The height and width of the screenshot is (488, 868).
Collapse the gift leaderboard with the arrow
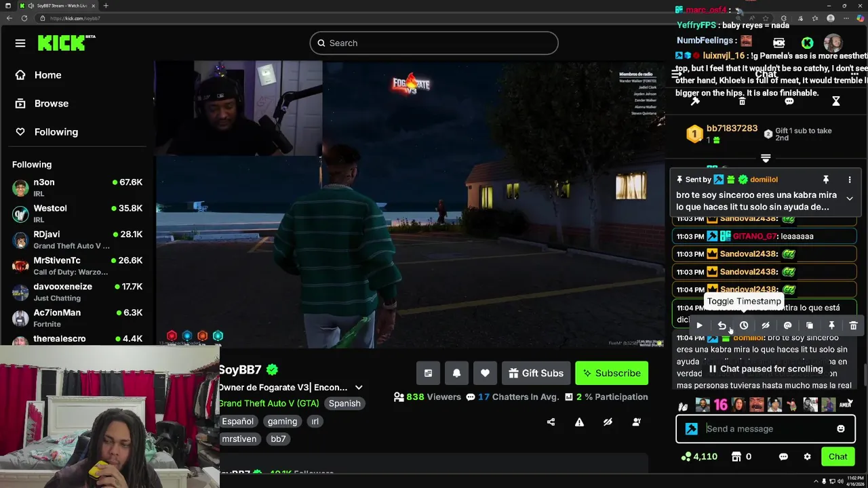point(766,159)
